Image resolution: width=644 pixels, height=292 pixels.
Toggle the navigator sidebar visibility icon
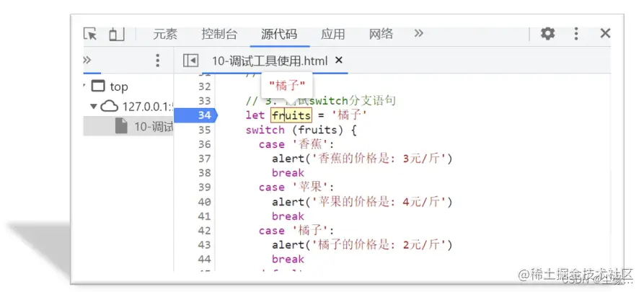click(190, 61)
